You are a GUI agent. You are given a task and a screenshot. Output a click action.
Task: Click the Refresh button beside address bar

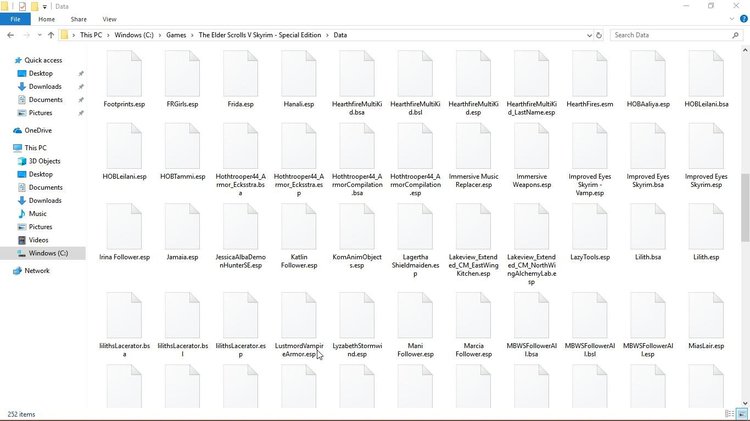pos(598,35)
